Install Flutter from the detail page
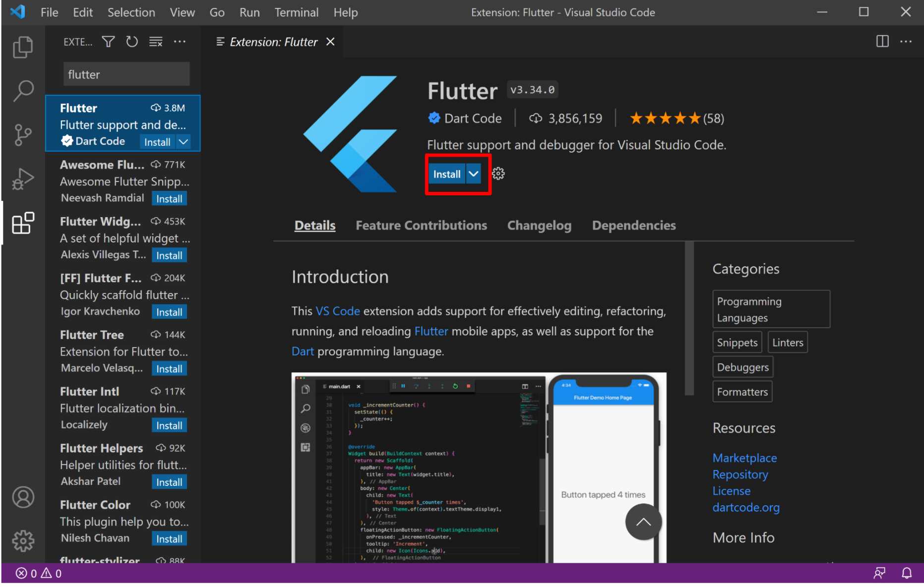 [447, 174]
